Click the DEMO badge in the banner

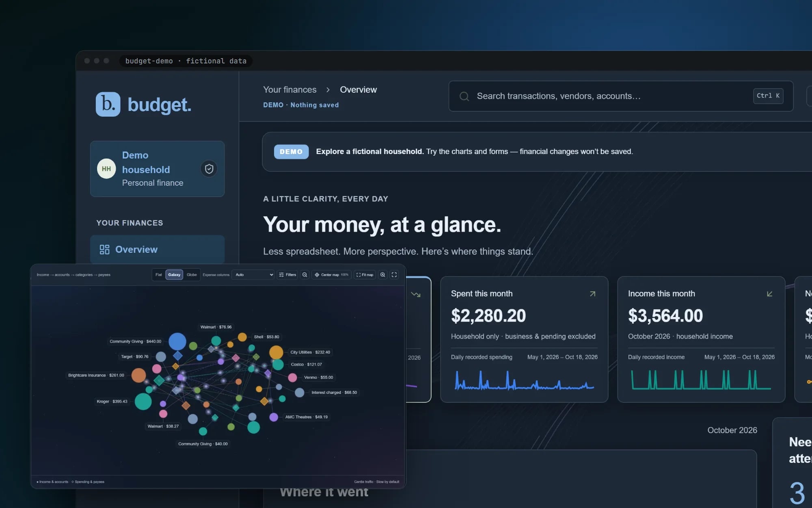[x=291, y=152]
